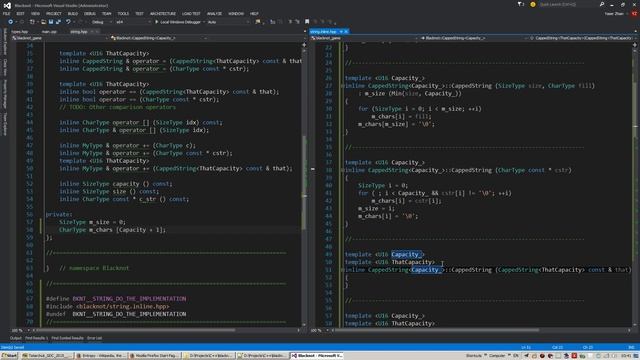Viewport: 640px width, 360px height.
Task: Switch to the Entropy Wikipedia taskbar window
Action: click(101, 356)
